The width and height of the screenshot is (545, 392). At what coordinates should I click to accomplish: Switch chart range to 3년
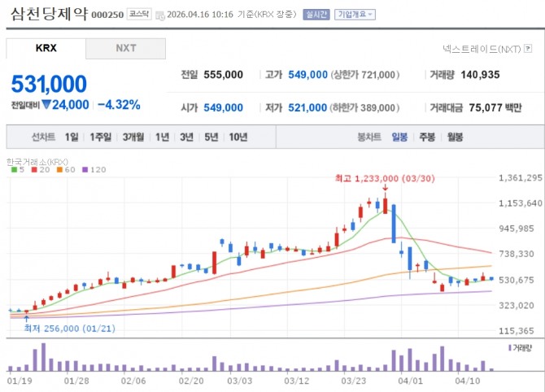click(x=187, y=137)
